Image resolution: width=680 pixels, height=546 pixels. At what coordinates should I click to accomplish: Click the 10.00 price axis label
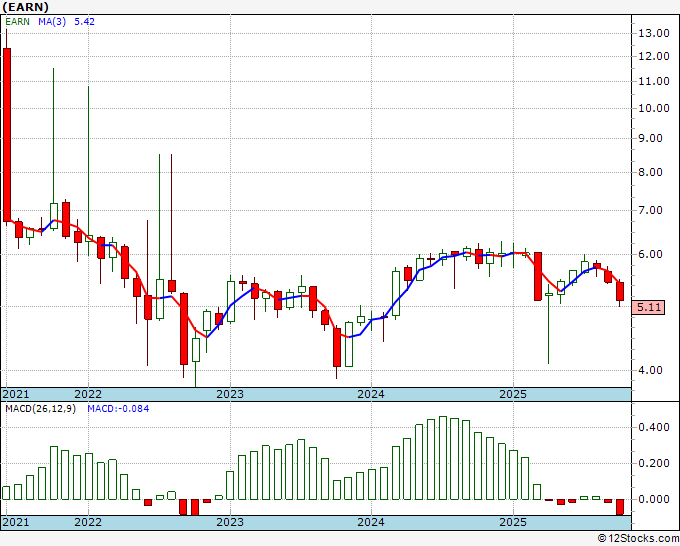654,108
